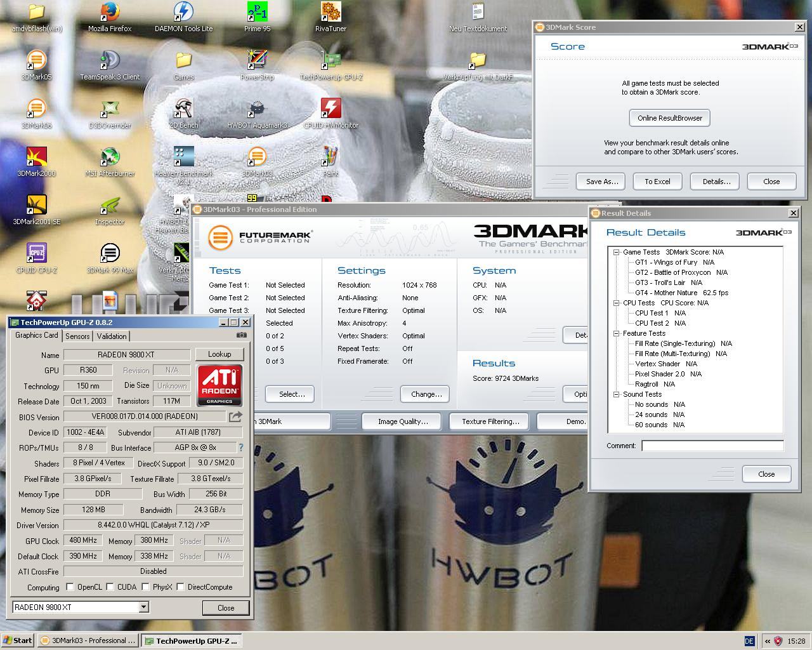The width and height of the screenshot is (812, 650).
Task: Launch 3DMark05 desktop shortcut
Action: [37, 65]
